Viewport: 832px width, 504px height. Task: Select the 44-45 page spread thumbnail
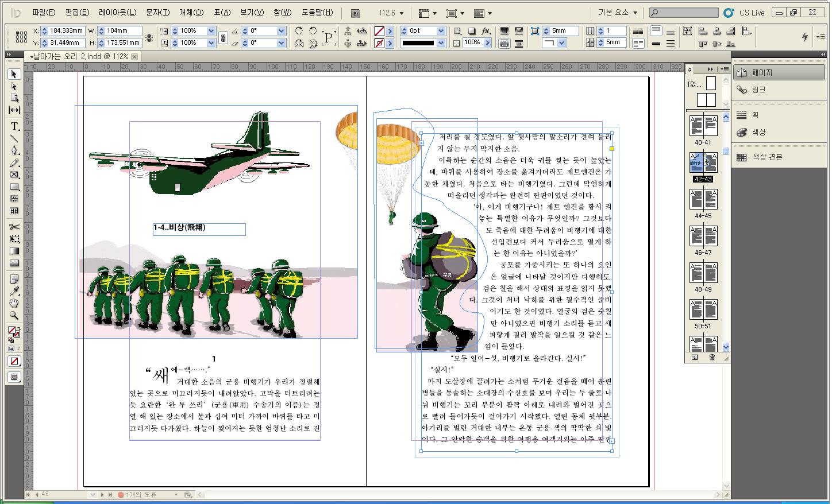(x=703, y=200)
